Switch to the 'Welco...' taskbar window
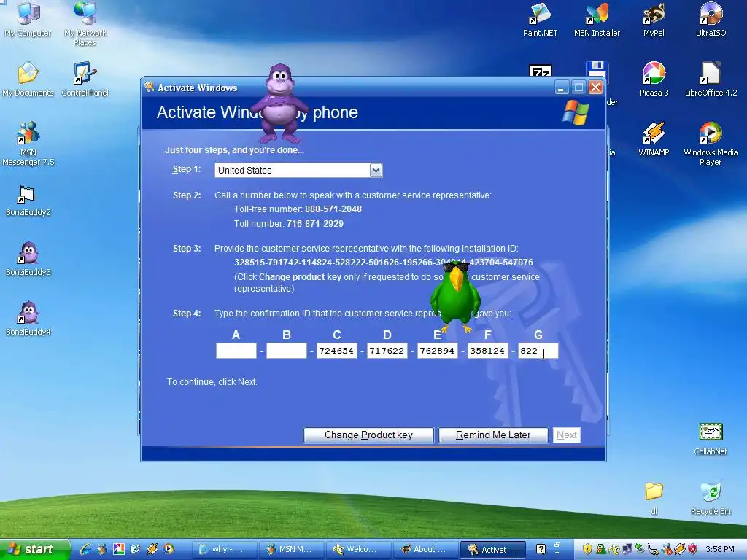Viewport: 747px width, 560px height. click(358, 549)
